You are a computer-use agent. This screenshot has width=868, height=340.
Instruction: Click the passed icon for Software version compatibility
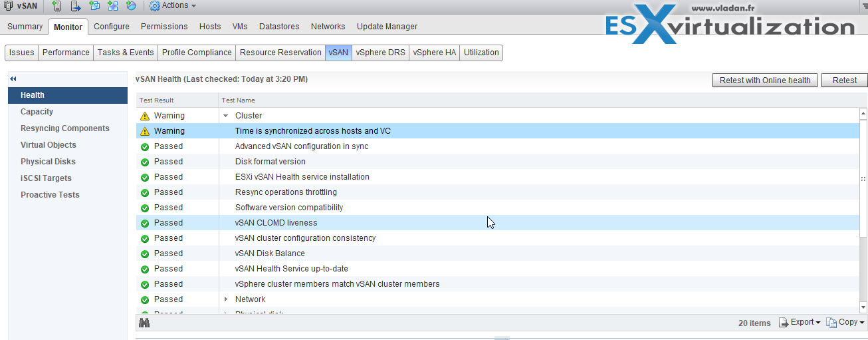click(x=145, y=208)
